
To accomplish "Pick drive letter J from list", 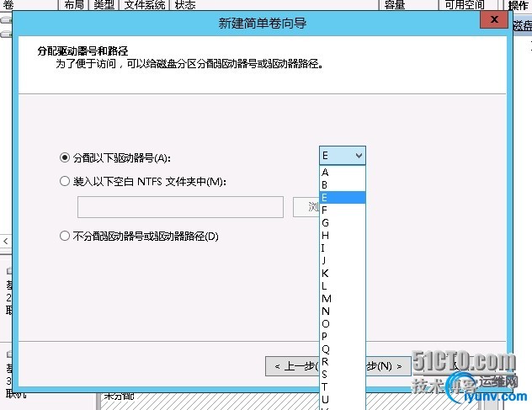I will 343,260.
